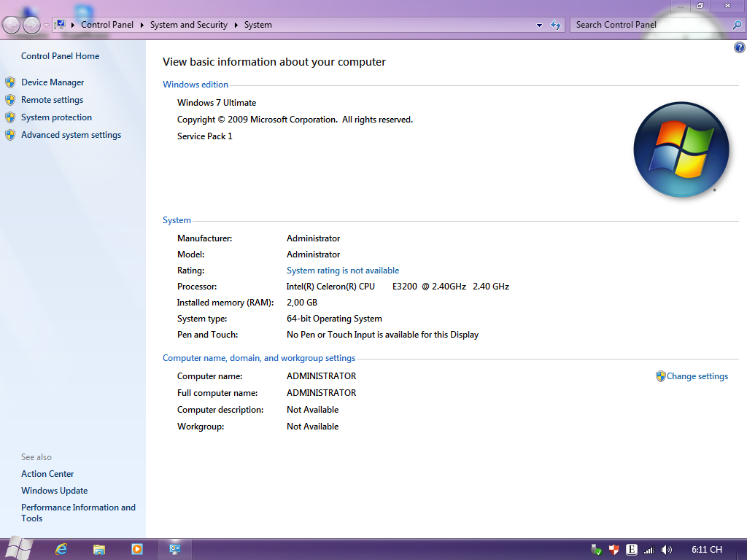
Task: Open the recent pages dropdown arrow
Action: coord(46,26)
